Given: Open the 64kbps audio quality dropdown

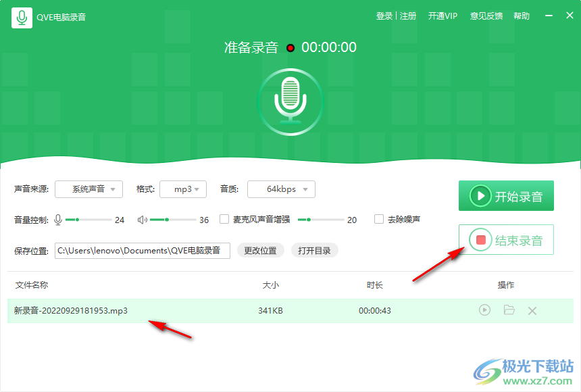Looking at the screenshot, I should tap(281, 189).
